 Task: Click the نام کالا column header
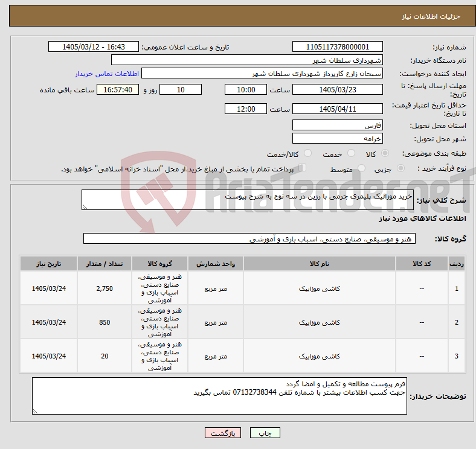pyautogui.click(x=320, y=264)
